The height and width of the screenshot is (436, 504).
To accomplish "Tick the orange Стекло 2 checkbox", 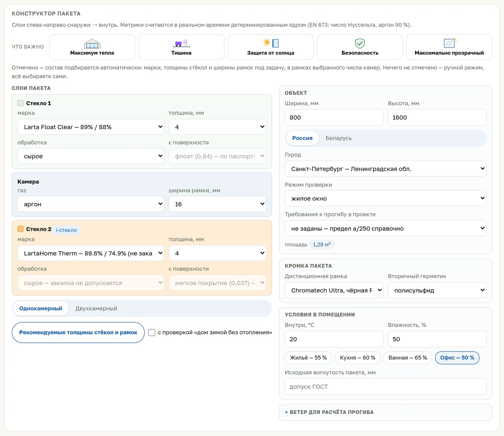I will point(21,229).
